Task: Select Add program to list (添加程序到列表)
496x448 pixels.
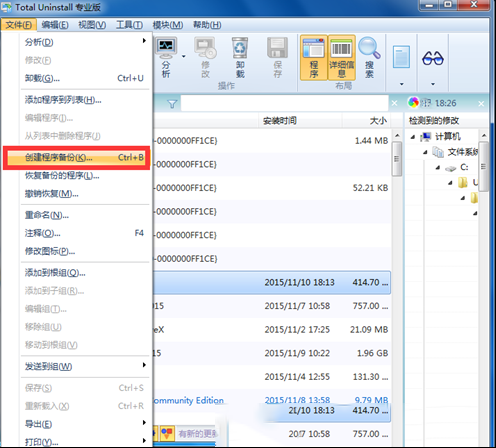Action: click(x=85, y=100)
